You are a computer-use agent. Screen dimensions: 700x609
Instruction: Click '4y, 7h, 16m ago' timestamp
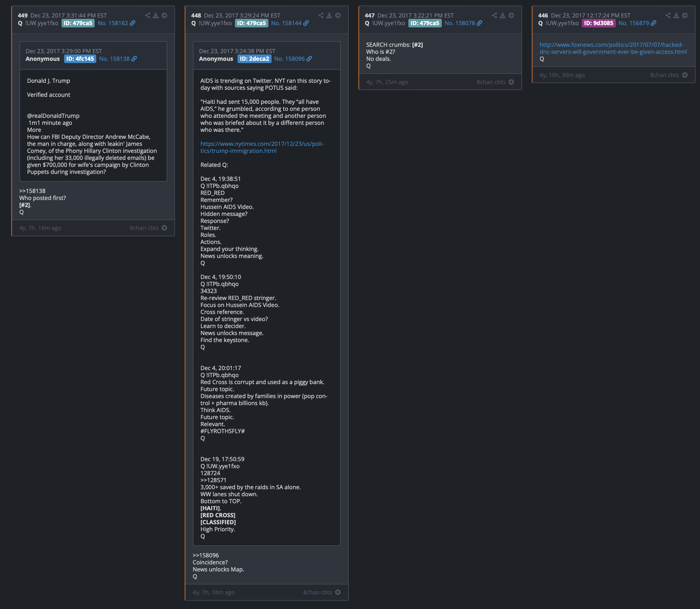40,228
